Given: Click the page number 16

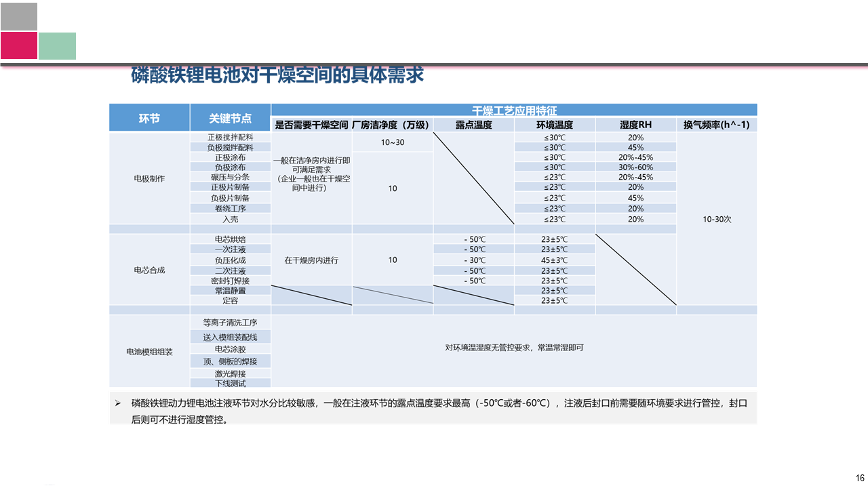Looking at the screenshot, I should point(860,477).
